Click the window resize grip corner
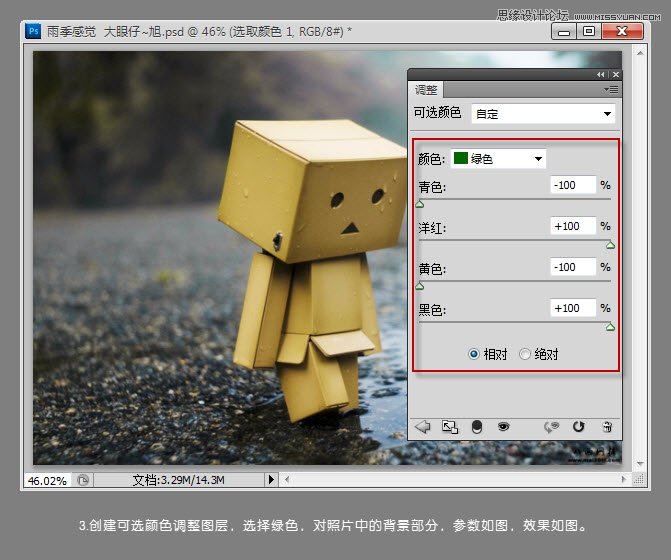This screenshot has width=671, height=560. point(639,480)
